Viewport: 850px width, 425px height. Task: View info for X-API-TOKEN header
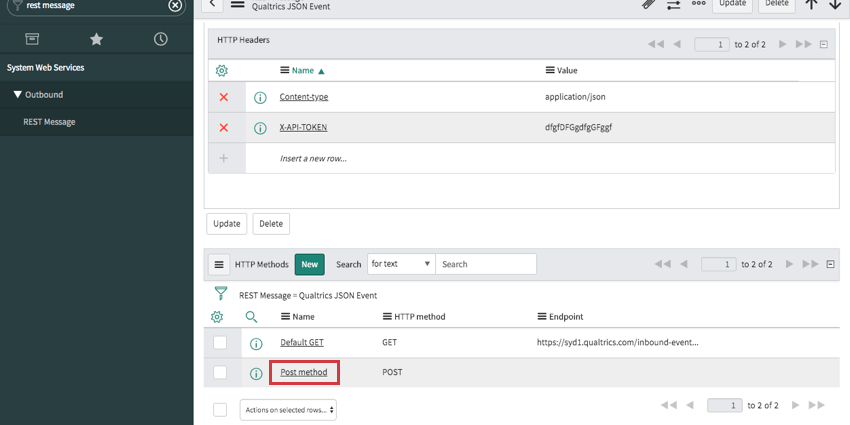(260, 128)
